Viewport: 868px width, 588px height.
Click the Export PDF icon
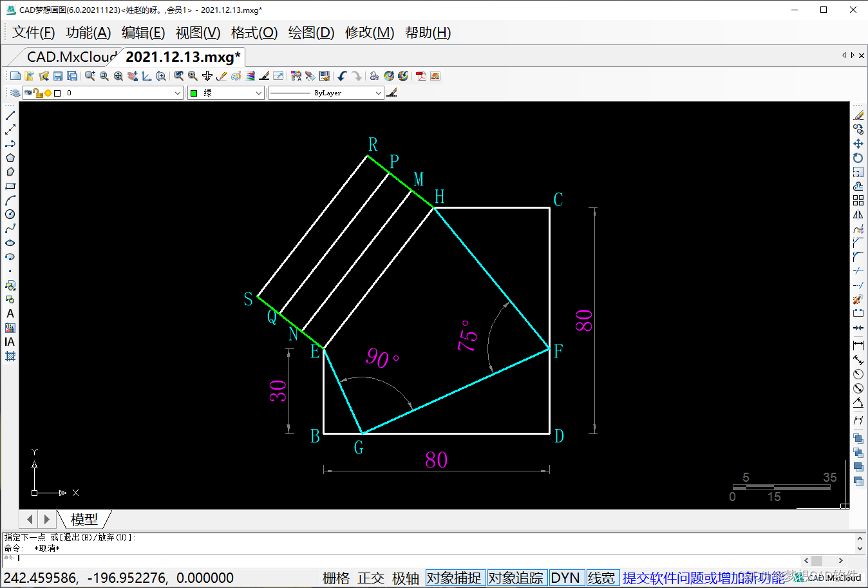coord(421,76)
